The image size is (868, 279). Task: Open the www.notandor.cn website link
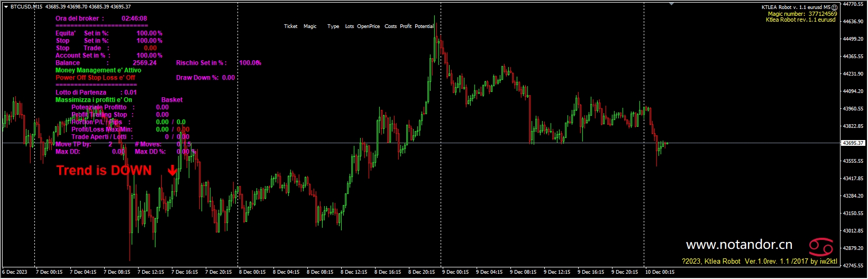click(x=739, y=245)
